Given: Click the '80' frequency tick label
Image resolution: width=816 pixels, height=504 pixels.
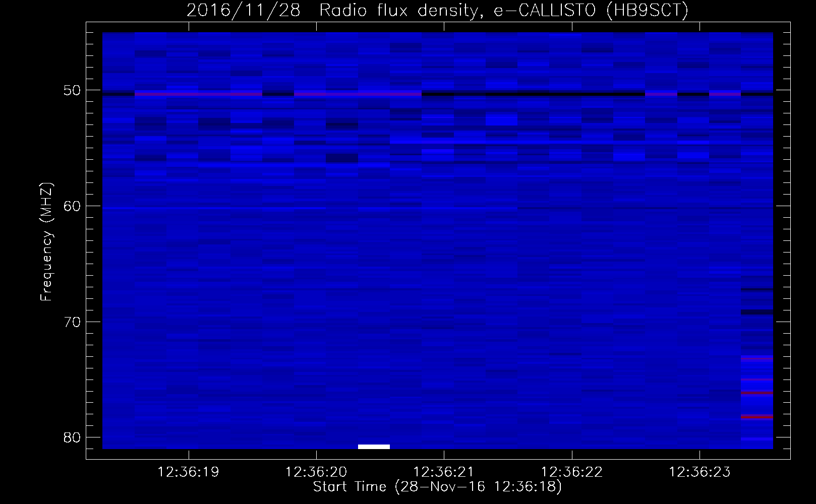Looking at the screenshot, I should coord(72,437).
